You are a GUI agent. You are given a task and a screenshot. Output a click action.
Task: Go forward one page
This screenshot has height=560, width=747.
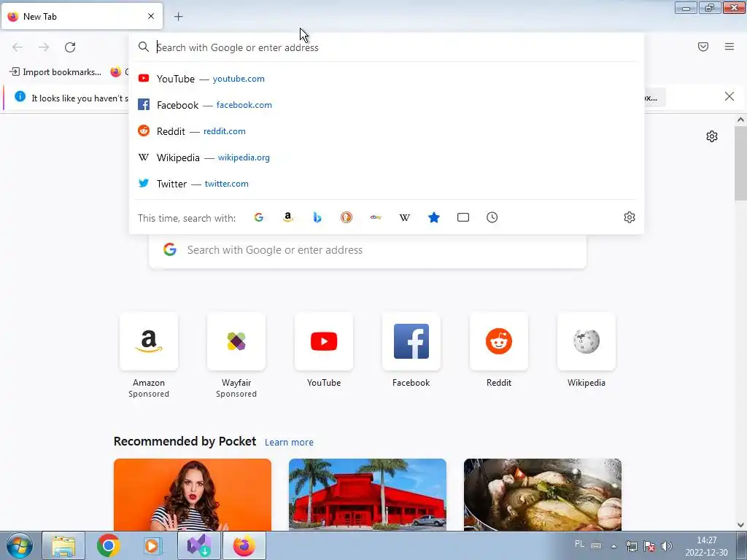44,47
